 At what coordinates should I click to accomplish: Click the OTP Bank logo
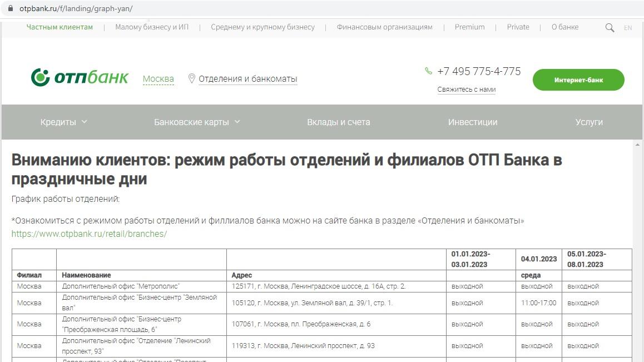pos(80,77)
